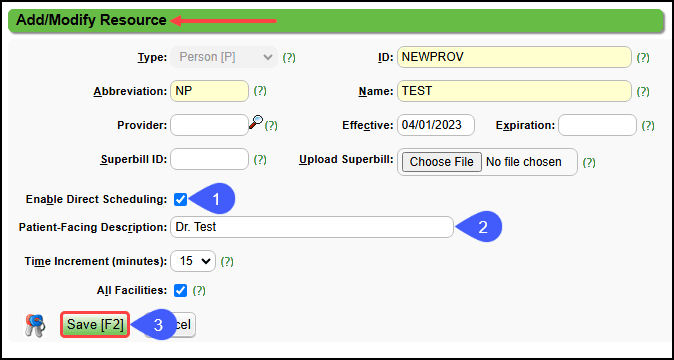Viewport: 674px width, 360px height.
Task: Click the Cancel button
Action: tap(181, 325)
